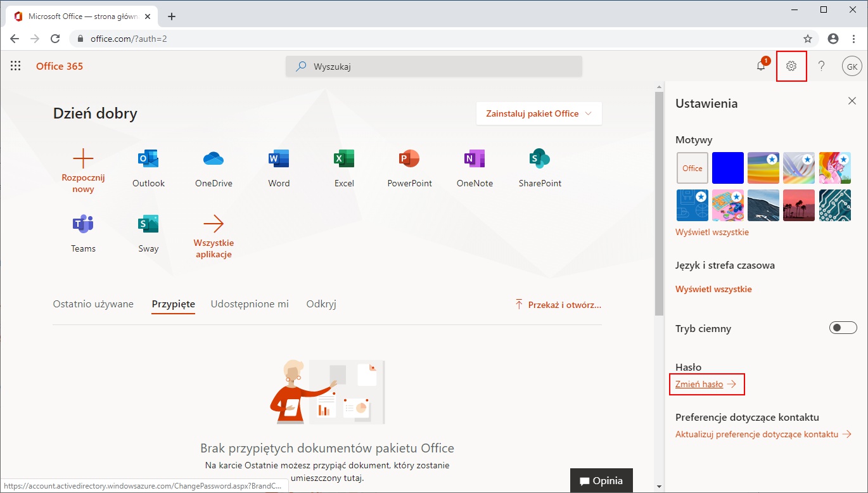Click browser back arrow
Image resolution: width=868 pixels, height=493 pixels.
click(15, 39)
